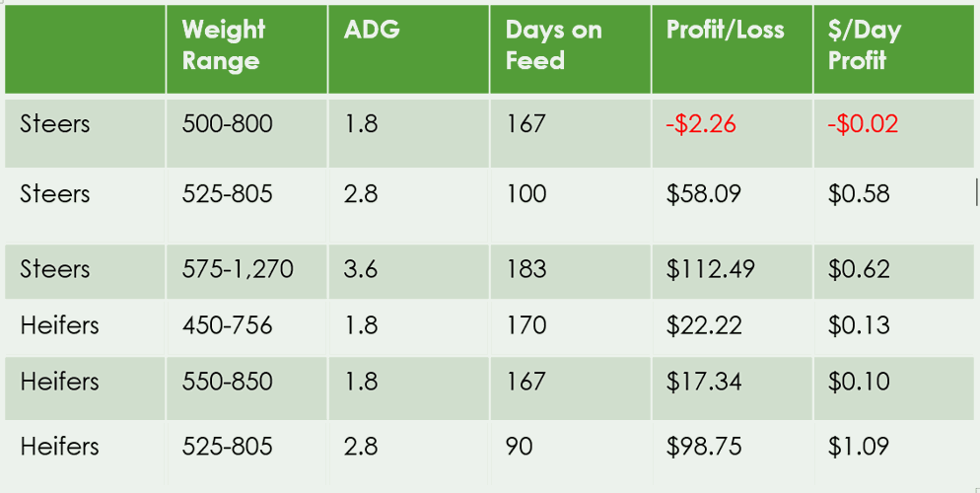
Task: Click the Weight Range column header
Action: tap(224, 45)
